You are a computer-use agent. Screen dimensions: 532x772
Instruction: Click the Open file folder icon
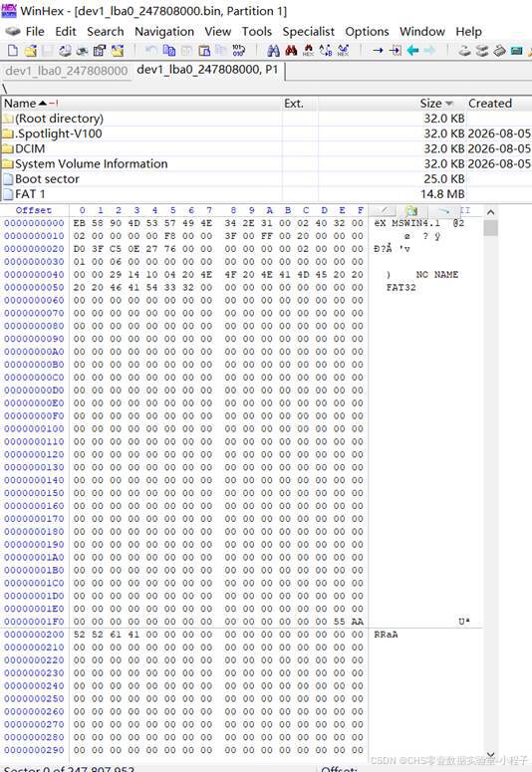[x=31, y=50]
